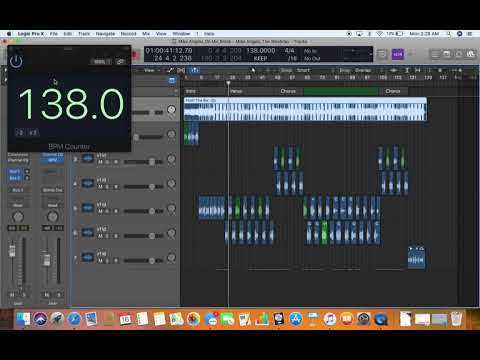Open the Window menu
The width and height of the screenshot is (480, 360).
click(181, 34)
